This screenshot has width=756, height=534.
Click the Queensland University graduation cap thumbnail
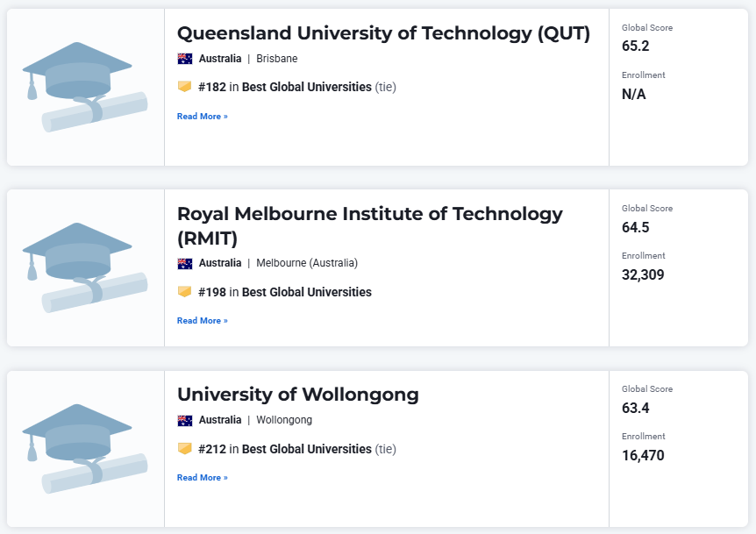click(x=85, y=87)
